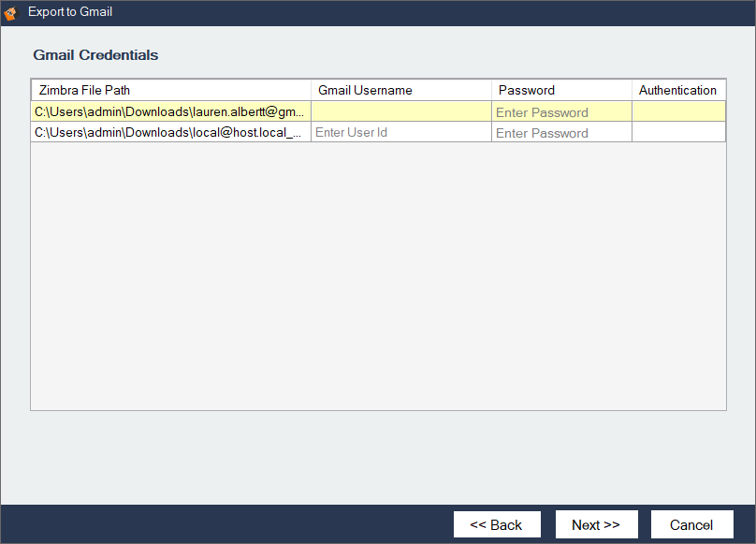Click the Zimbra File Path column header
756x544 pixels.
[170, 91]
